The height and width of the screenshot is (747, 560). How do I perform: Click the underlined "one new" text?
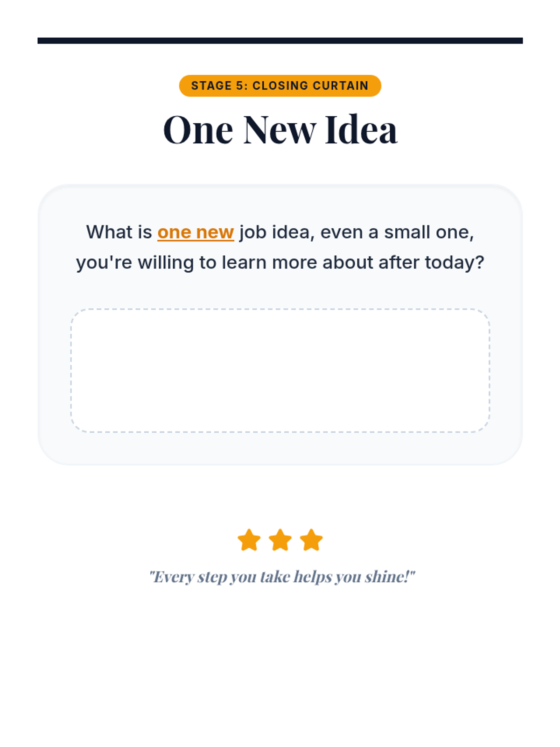click(196, 233)
